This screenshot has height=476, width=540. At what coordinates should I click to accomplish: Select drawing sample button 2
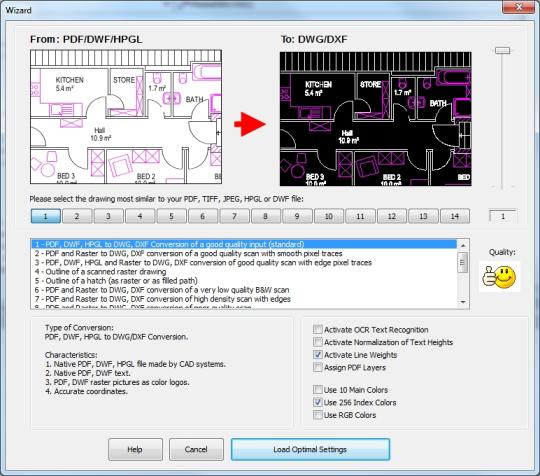click(77, 216)
